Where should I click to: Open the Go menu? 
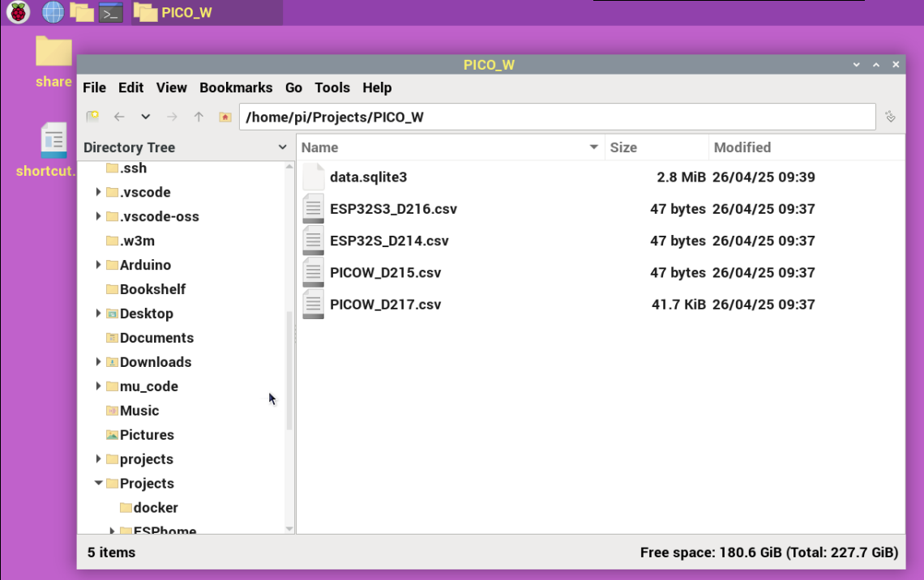(x=293, y=87)
